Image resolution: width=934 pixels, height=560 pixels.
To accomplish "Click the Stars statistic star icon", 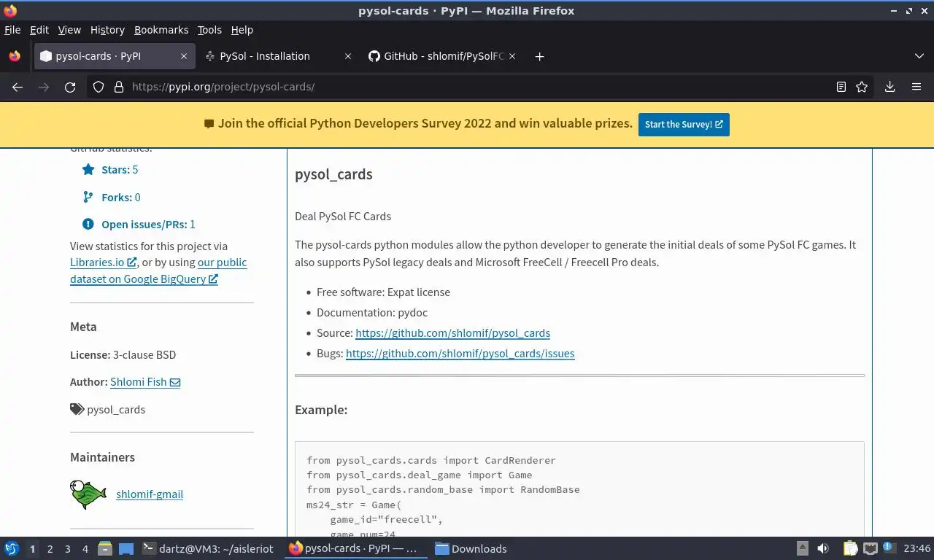I will coord(88,169).
